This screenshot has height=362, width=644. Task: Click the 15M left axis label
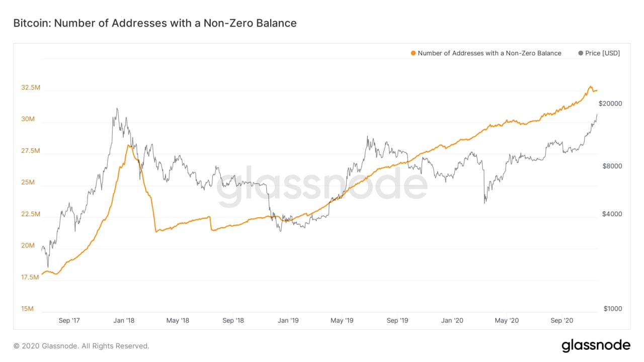tap(28, 309)
